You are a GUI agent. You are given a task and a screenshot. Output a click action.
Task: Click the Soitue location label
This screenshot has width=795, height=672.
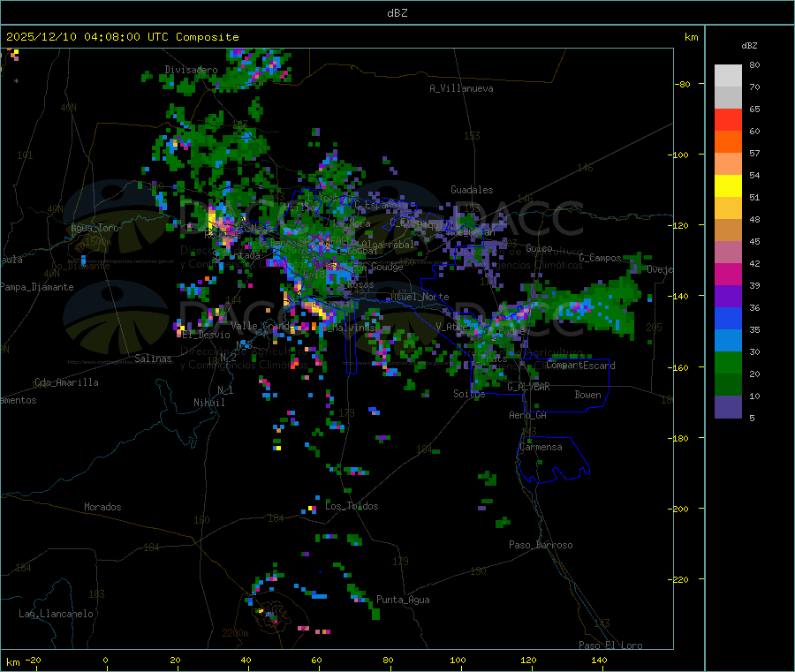coord(469,394)
